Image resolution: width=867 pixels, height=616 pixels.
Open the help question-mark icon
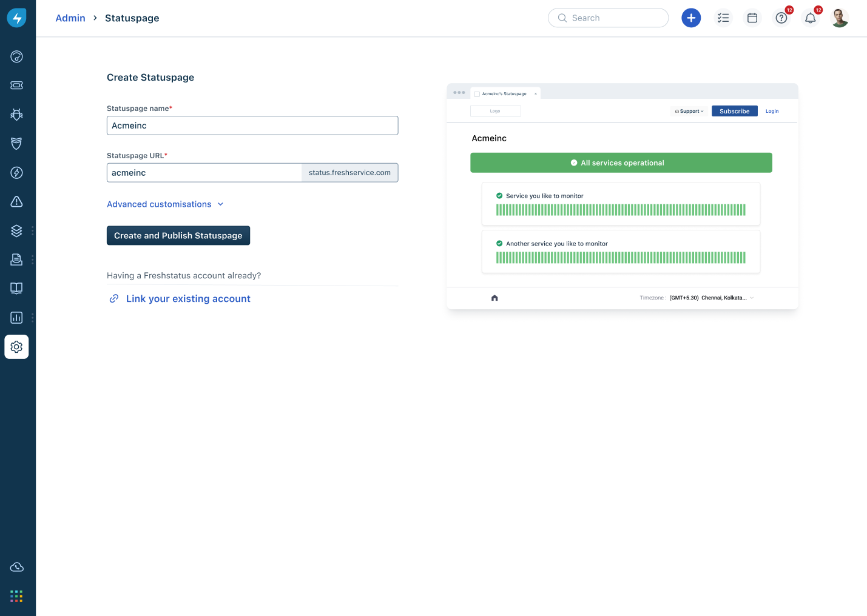(781, 18)
